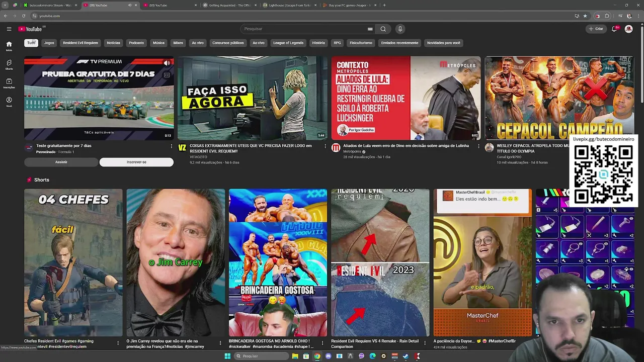This screenshot has height=362, width=644.
Task: Open the notifications bell
Action: [614, 29]
